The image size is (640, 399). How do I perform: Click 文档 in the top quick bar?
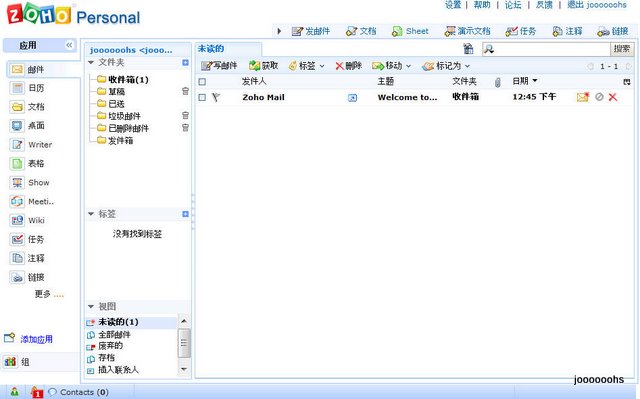pyautogui.click(x=361, y=31)
